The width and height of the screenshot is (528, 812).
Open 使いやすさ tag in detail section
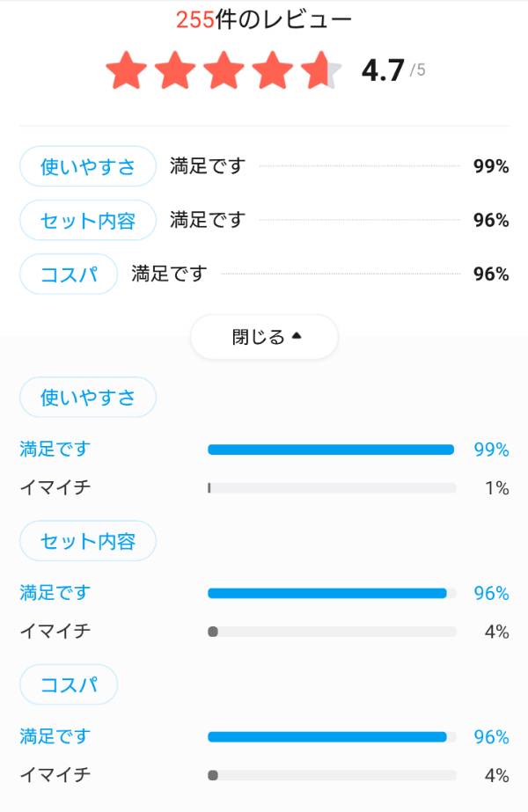click(88, 397)
